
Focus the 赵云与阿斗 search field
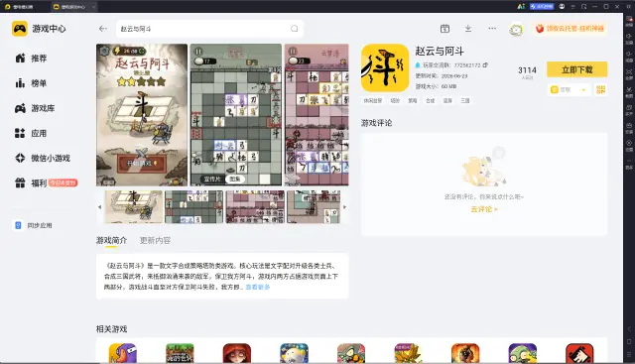[x=209, y=29]
